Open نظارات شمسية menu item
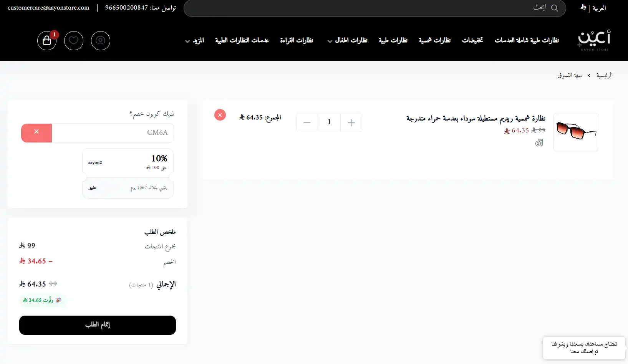Screen dimensions: 628x364 tap(434, 40)
